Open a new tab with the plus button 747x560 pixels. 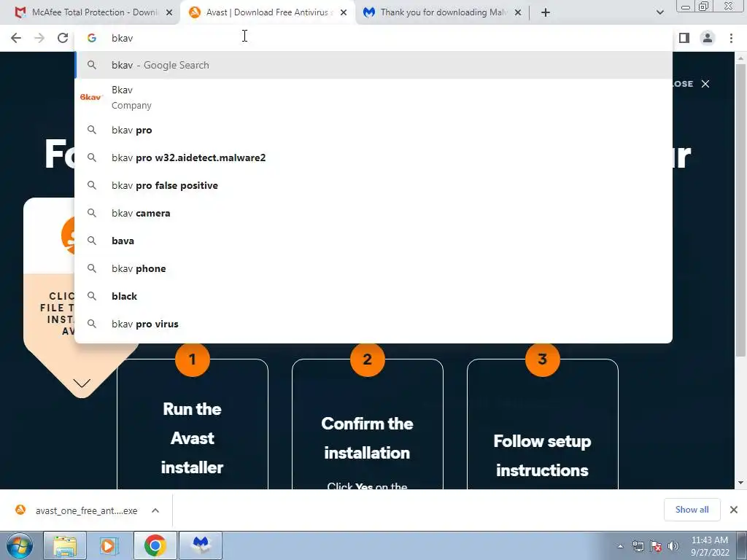(546, 12)
